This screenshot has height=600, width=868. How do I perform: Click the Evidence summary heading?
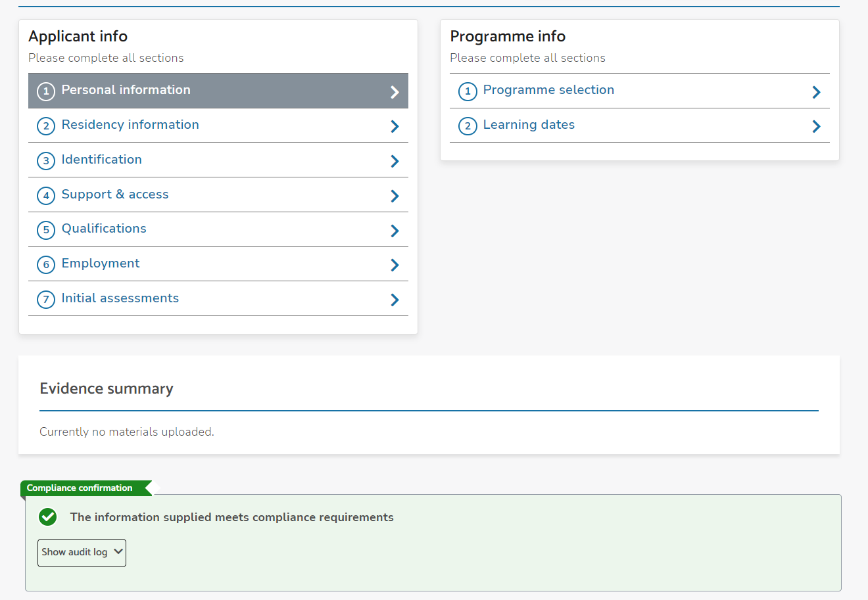(107, 388)
